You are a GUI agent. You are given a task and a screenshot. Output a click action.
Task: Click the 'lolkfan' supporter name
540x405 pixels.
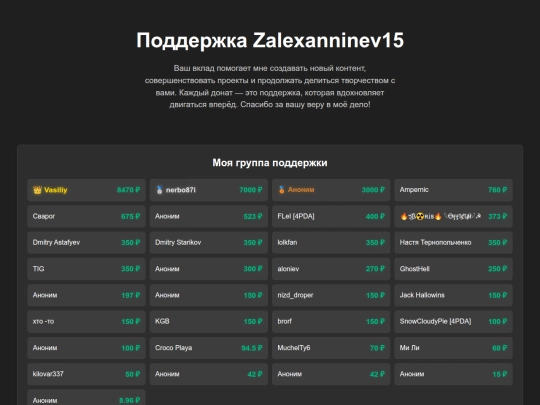tap(287, 242)
